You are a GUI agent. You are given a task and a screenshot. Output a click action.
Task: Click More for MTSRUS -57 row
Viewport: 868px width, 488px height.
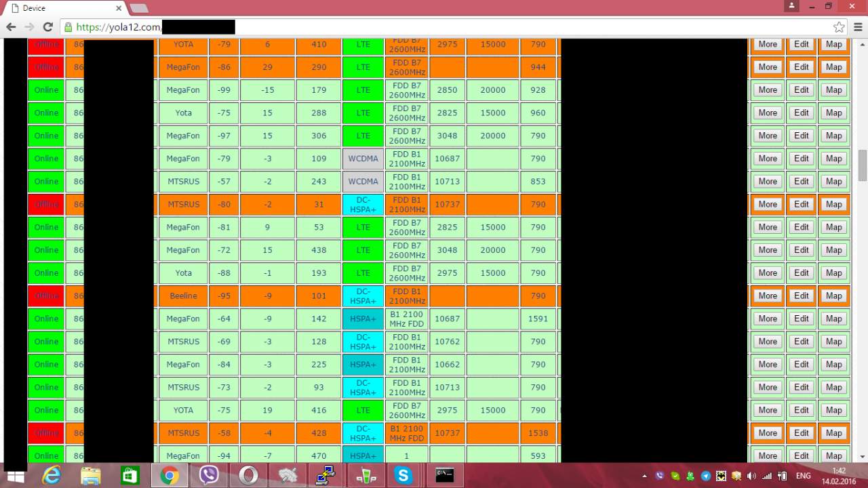(x=768, y=182)
